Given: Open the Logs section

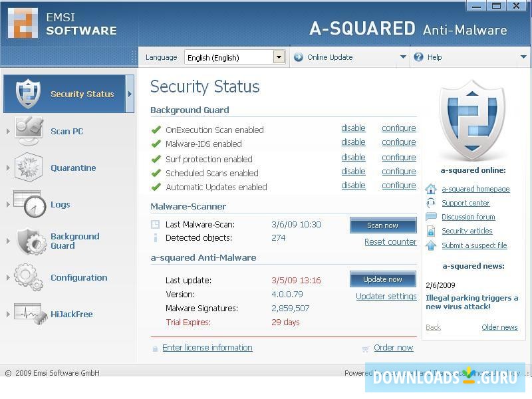Looking at the screenshot, I should click(x=61, y=205).
